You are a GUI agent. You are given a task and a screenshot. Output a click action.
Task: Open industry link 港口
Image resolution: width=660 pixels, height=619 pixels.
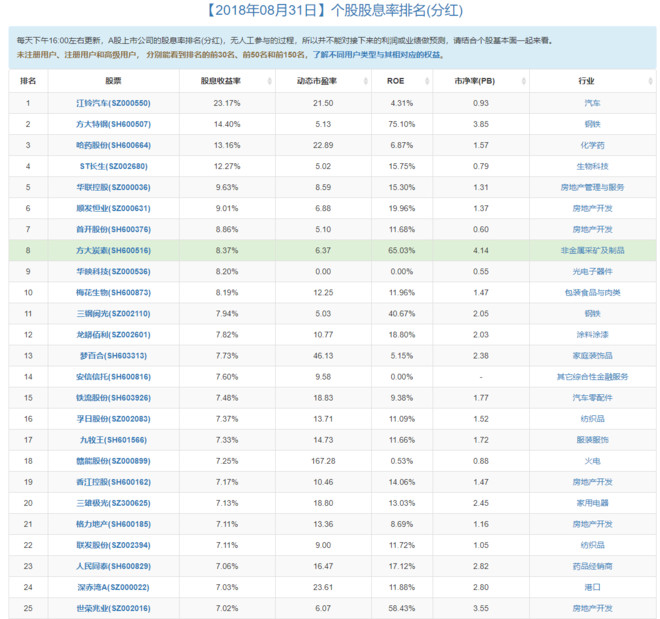(592, 587)
